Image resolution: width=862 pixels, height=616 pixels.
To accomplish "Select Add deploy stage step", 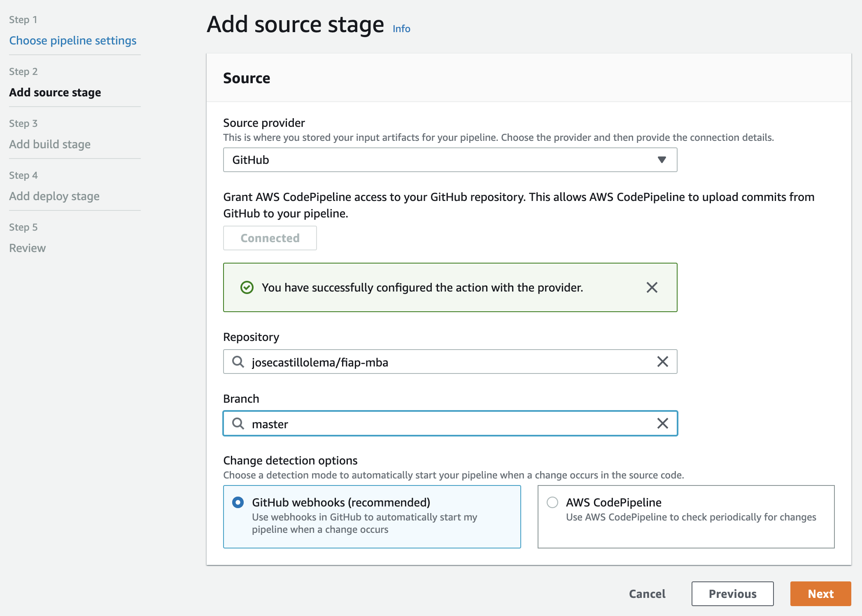I will click(x=54, y=196).
